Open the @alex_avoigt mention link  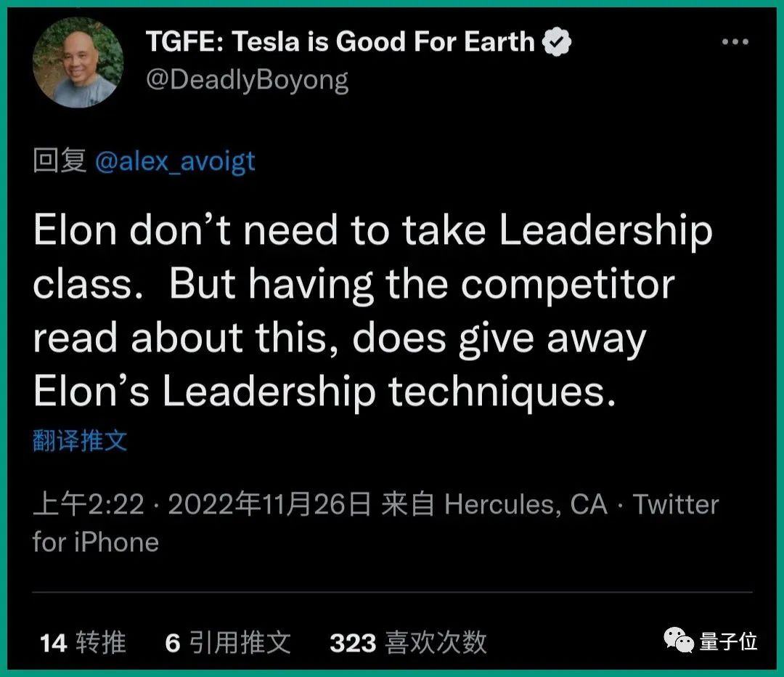click(x=175, y=160)
